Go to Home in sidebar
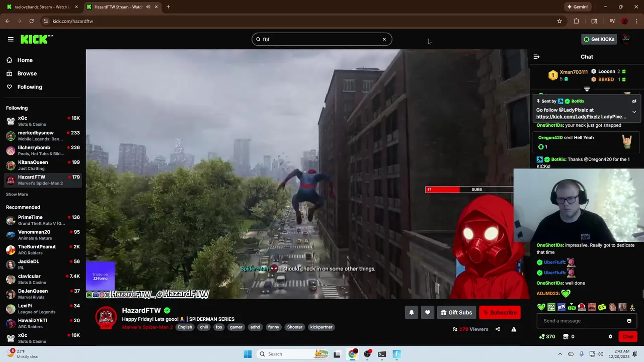This screenshot has height=362, width=644. click(x=25, y=60)
